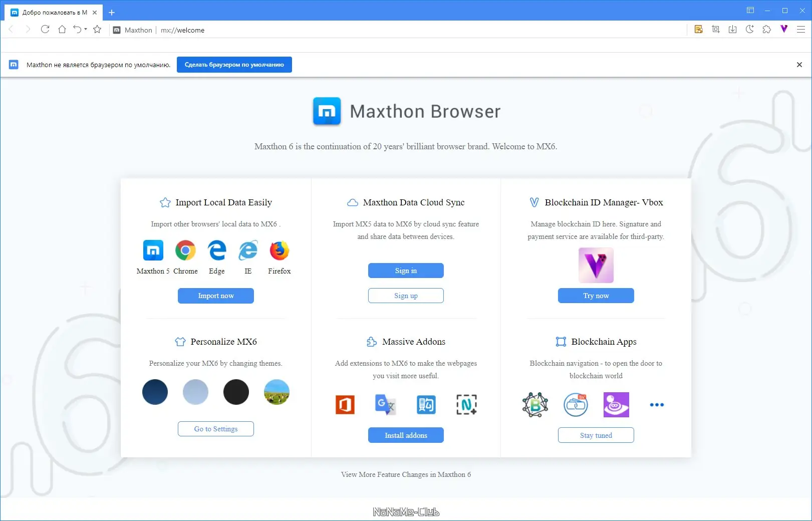Click the Import Local Data Easily heading
Screen dimensions: 812x521
point(223,202)
